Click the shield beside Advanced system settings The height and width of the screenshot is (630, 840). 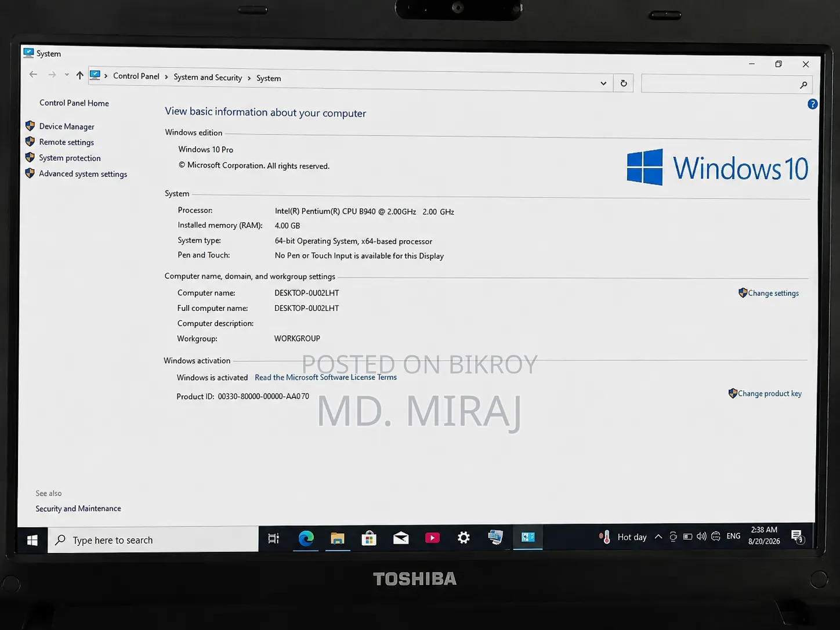[x=30, y=173]
